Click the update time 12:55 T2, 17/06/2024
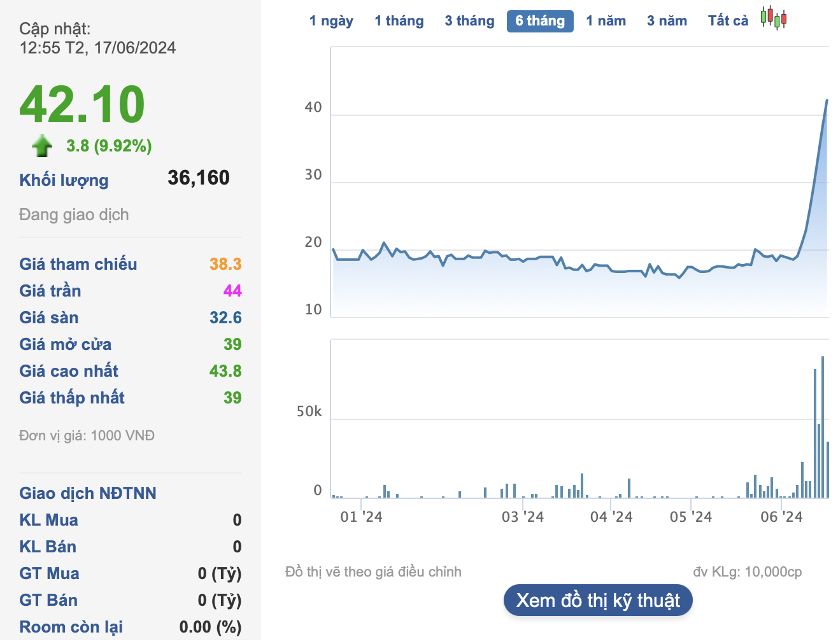 pos(97,48)
